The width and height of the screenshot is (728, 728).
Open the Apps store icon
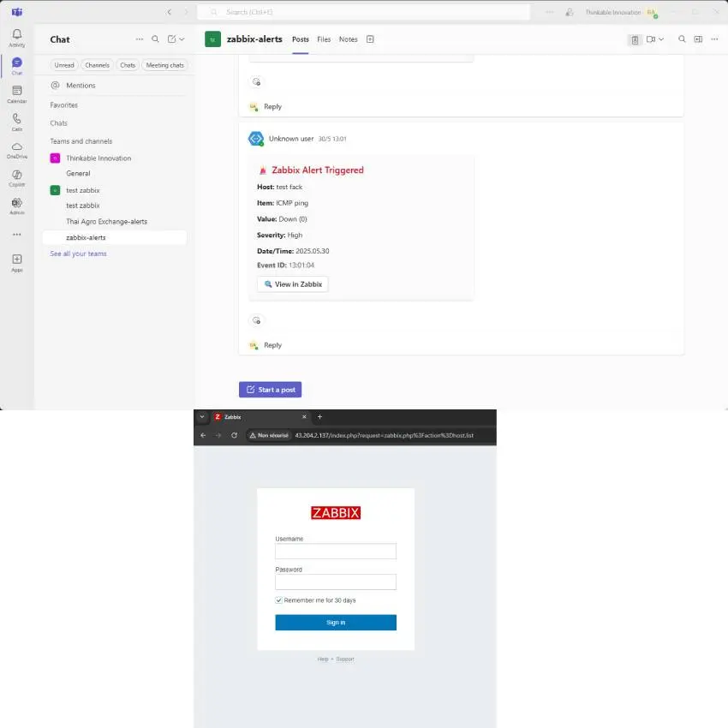click(16, 261)
